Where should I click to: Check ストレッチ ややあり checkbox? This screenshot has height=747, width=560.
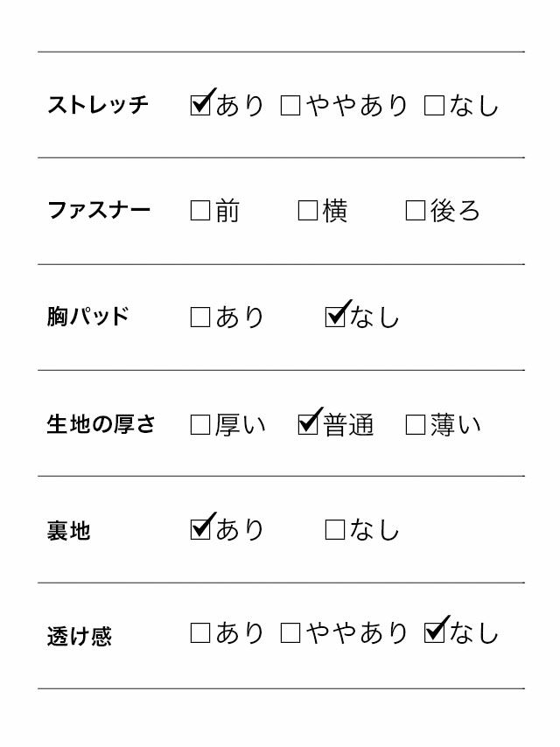290,106
